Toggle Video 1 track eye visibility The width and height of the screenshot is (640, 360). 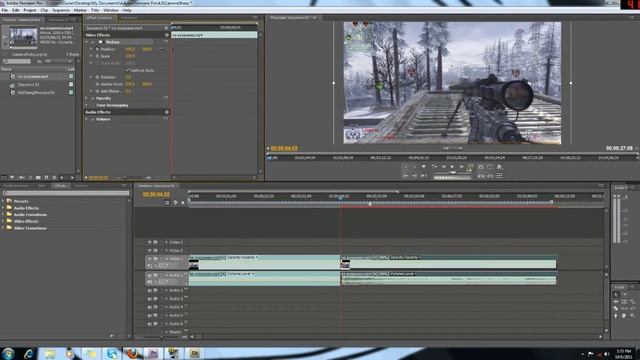(x=149, y=259)
